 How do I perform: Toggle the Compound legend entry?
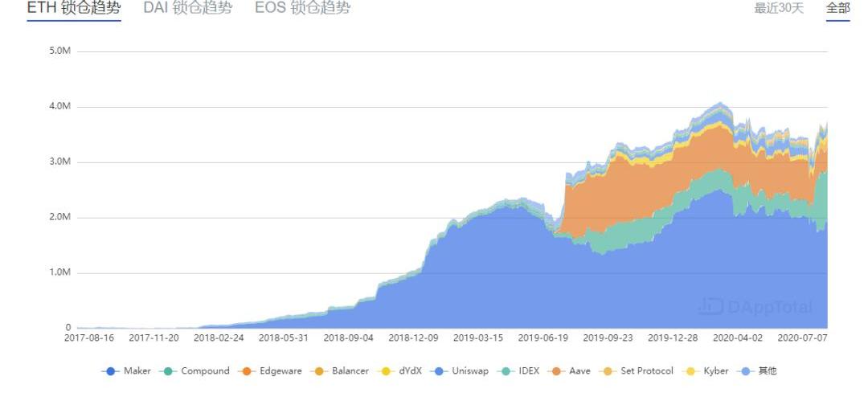tap(193, 371)
